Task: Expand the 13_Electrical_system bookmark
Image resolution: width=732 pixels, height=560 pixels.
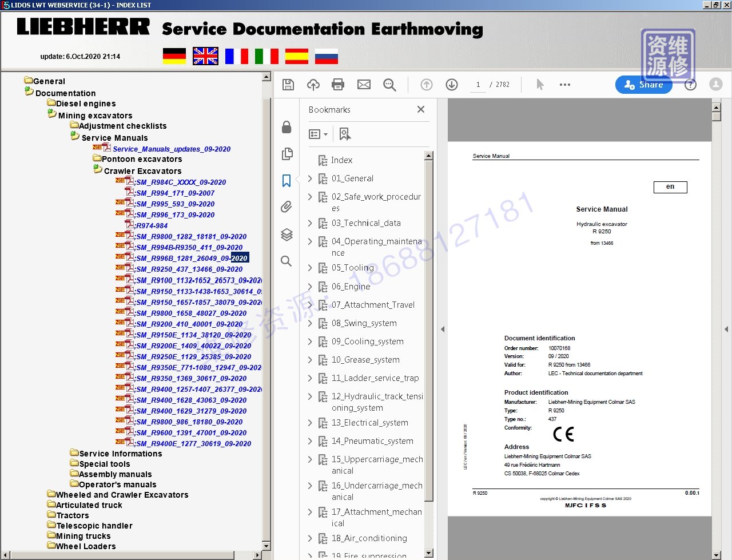Action: coord(310,423)
